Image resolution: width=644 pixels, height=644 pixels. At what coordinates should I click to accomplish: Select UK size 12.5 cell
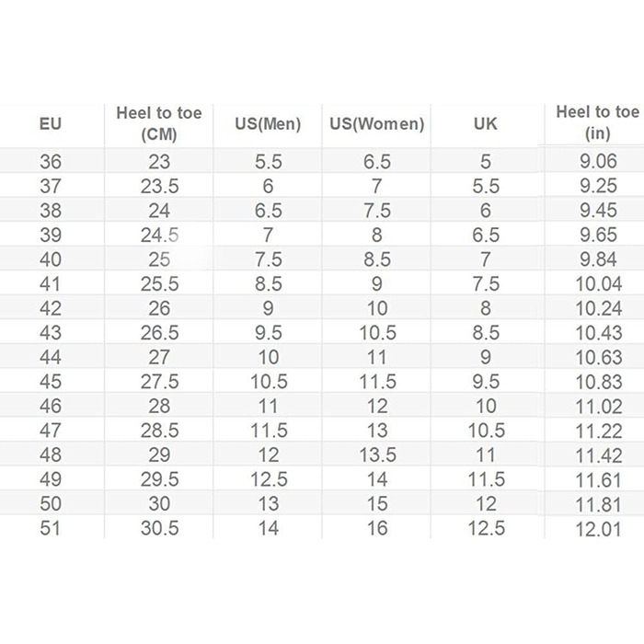pos(486,528)
